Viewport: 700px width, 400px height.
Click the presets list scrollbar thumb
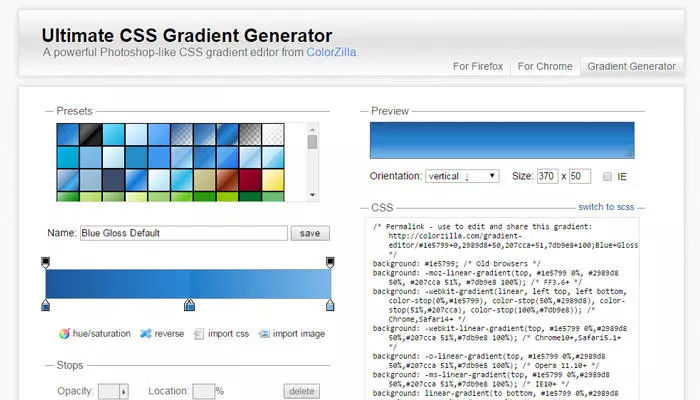(312, 142)
